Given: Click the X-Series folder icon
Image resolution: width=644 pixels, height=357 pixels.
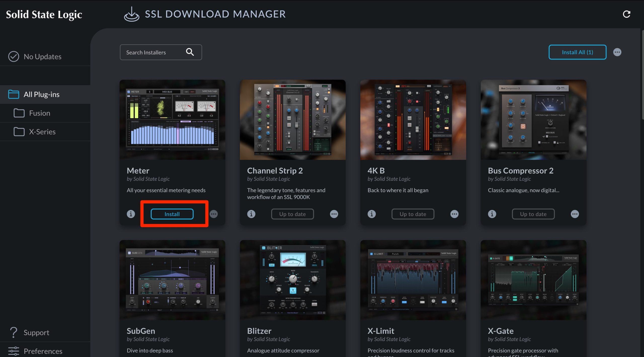Looking at the screenshot, I should tap(19, 132).
